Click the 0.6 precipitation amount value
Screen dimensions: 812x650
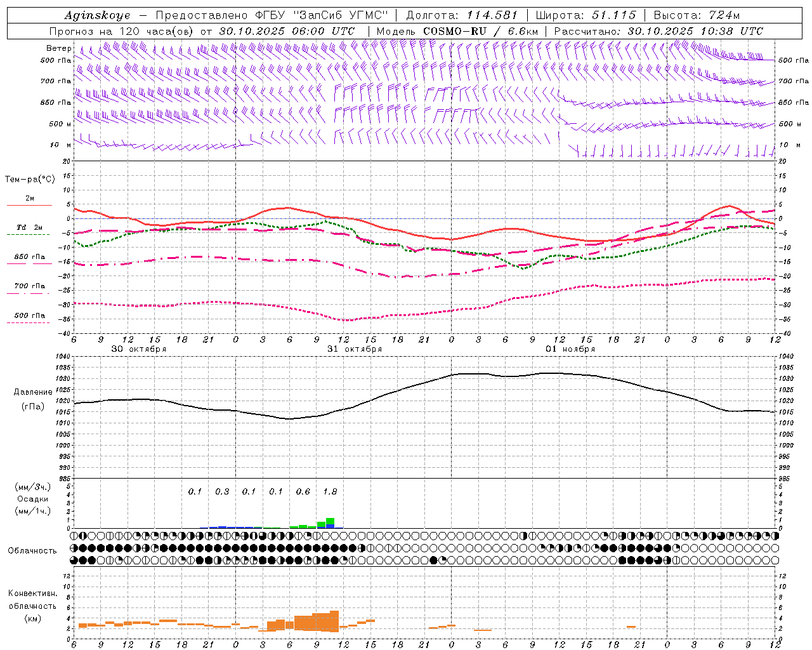point(303,491)
